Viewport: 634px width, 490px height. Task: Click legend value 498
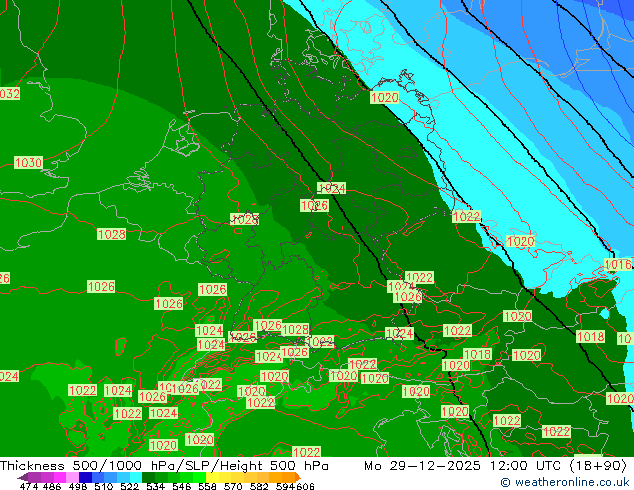pyautogui.click(x=78, y=486)
